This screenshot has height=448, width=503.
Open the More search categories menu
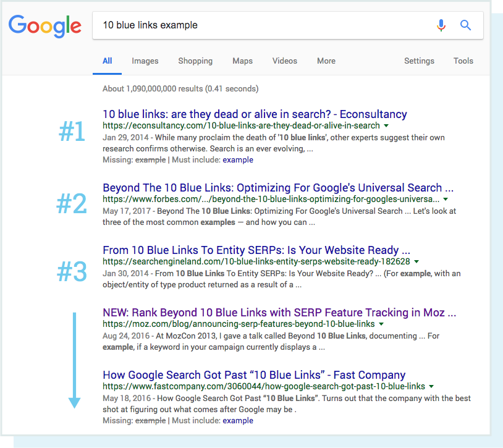coord(326,61)
